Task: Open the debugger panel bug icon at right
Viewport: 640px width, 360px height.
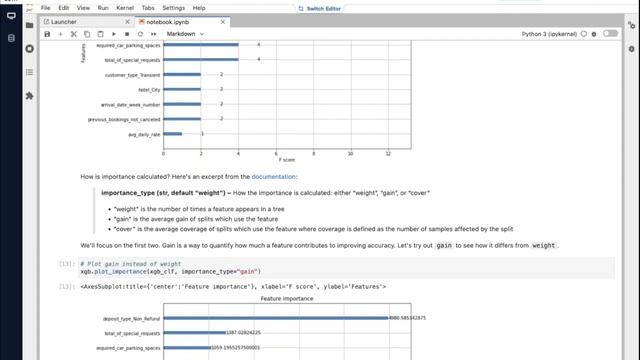Action: point(632,49)
